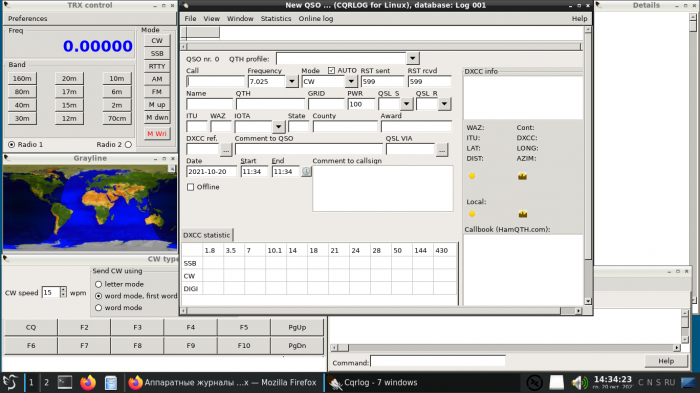This screenshot has height=393, width=700.
Task: Open the Online log menu
Action: (x=316, y=18)
